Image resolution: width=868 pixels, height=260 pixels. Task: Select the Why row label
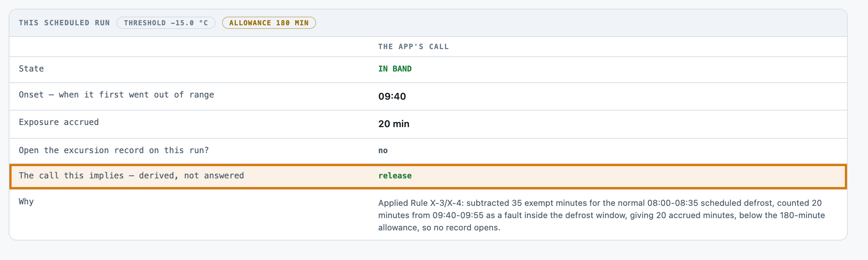(x=26, y=201)
